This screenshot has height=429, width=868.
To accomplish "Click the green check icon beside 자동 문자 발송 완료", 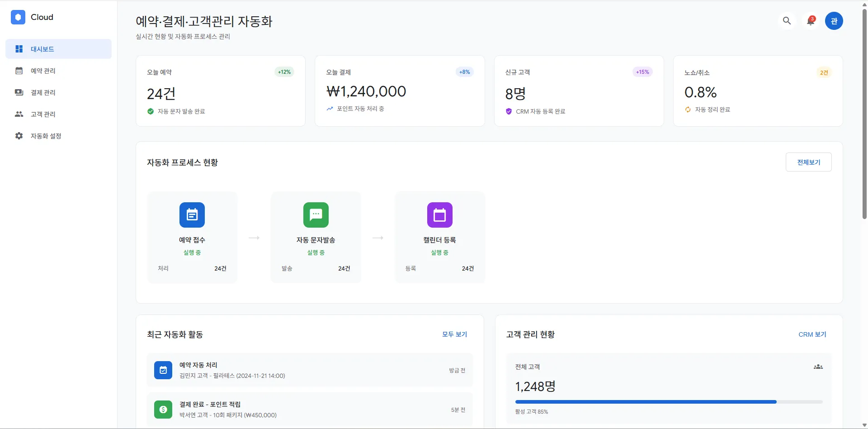I will coord(151,111).
